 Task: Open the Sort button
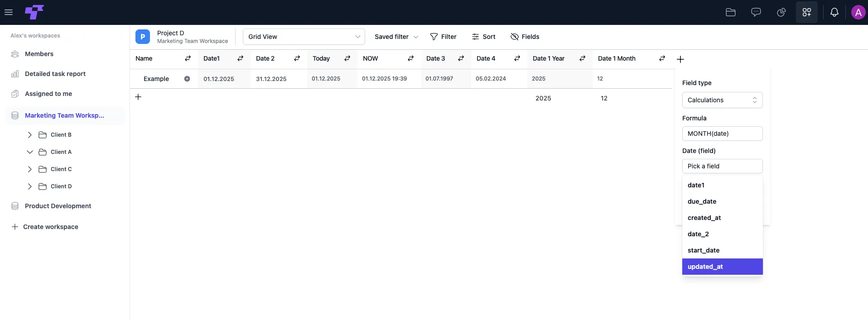coord(483,37)
